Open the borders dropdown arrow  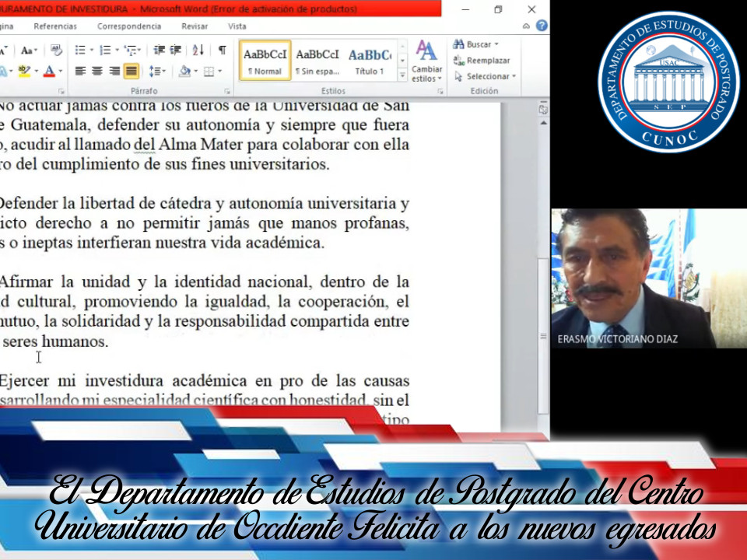coord(219,72)
